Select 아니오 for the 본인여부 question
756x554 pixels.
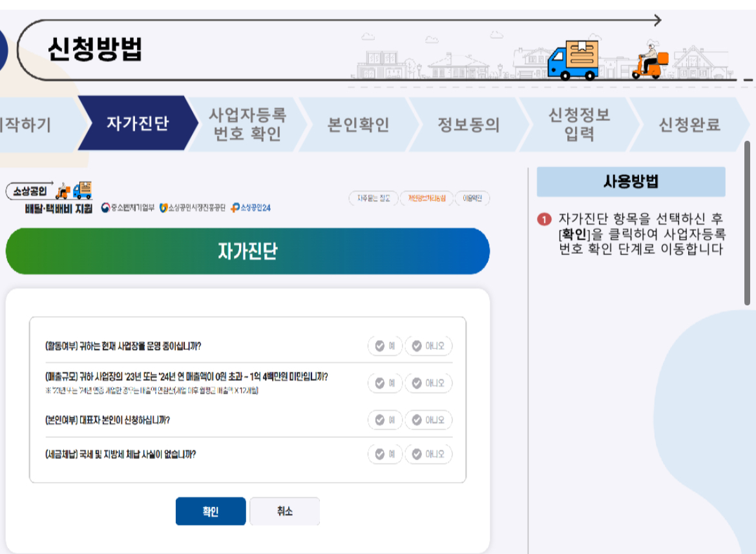428,420
